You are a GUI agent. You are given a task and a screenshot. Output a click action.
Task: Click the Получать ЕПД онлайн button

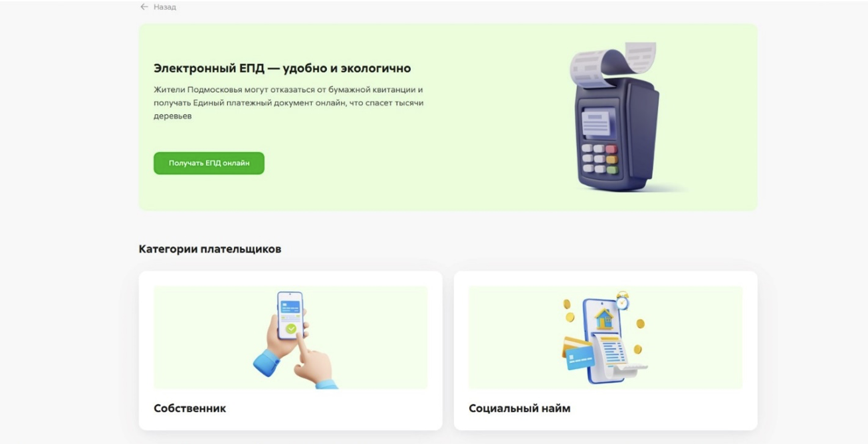click(209, 163)
